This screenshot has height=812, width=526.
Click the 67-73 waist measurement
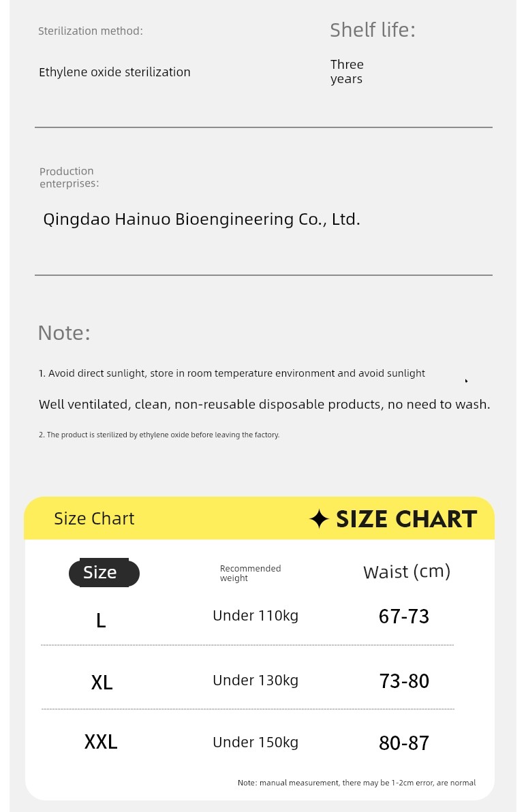[x=404, y=616]
